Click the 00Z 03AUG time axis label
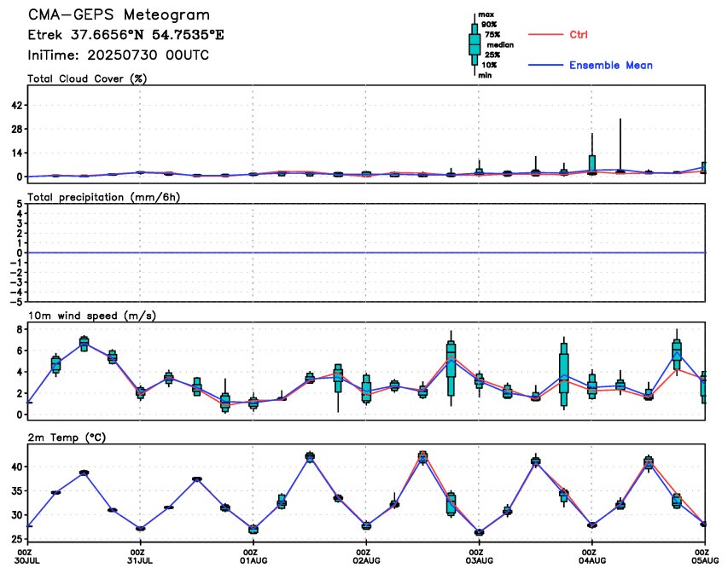 (x=479, y=556)
